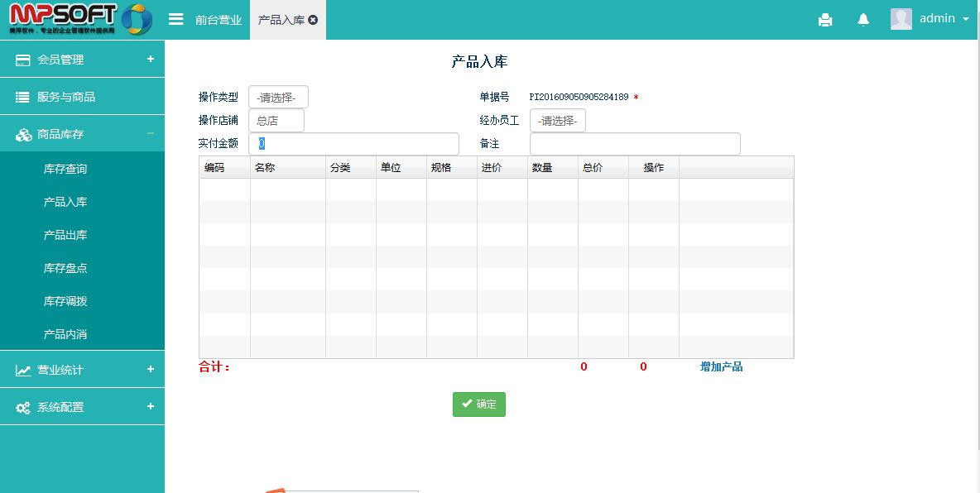Select an employee in 经办员工 dropdown

pyautogui.click(x=557, y=121)
